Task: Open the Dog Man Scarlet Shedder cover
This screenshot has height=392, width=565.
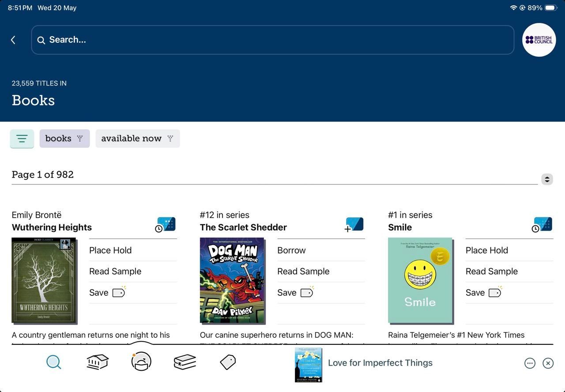Action: (x=232, y=280)
